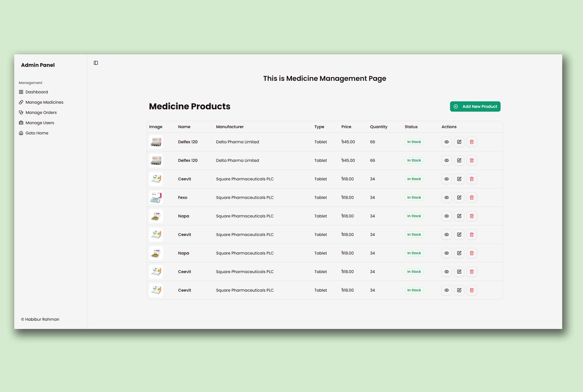583x392 pixels.
Task: Click the Medicine Products heading
Action: click(189, 106)
